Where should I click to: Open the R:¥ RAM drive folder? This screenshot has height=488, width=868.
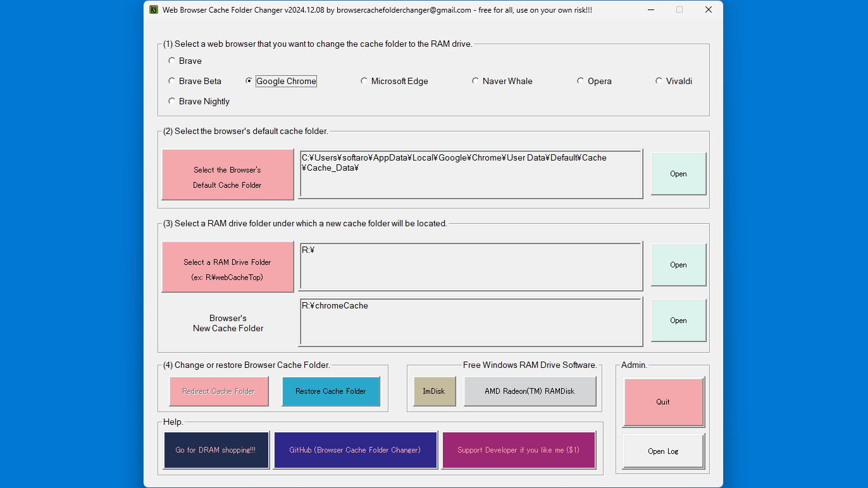click(678, 265)
